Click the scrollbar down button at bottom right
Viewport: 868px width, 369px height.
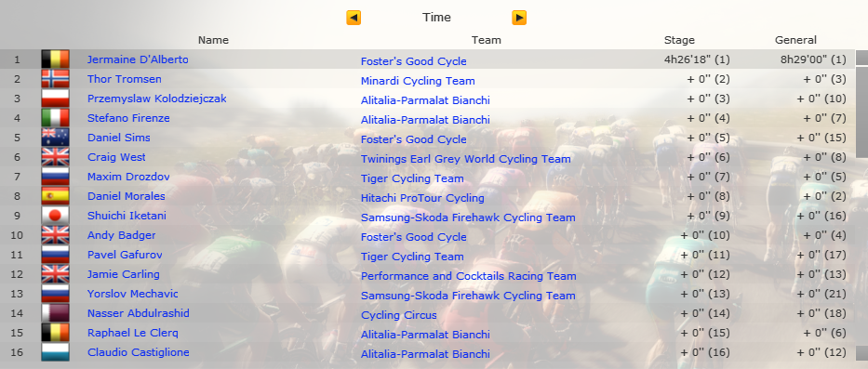[x=861, y=353]
